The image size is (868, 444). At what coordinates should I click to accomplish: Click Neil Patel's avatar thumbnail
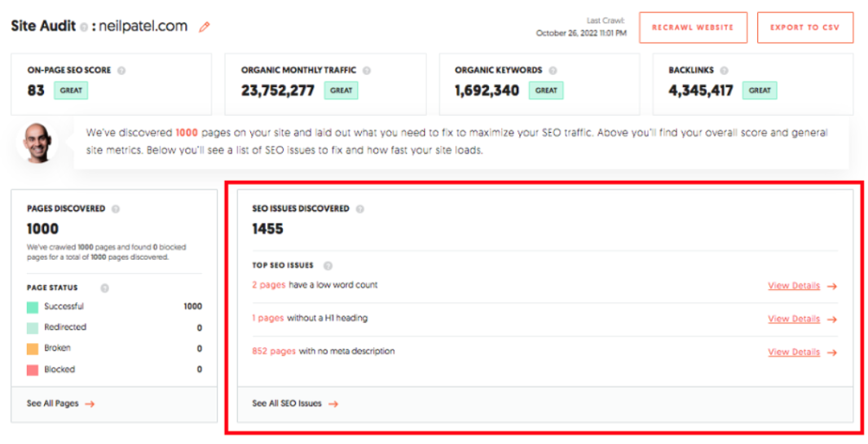click(37, 143)
